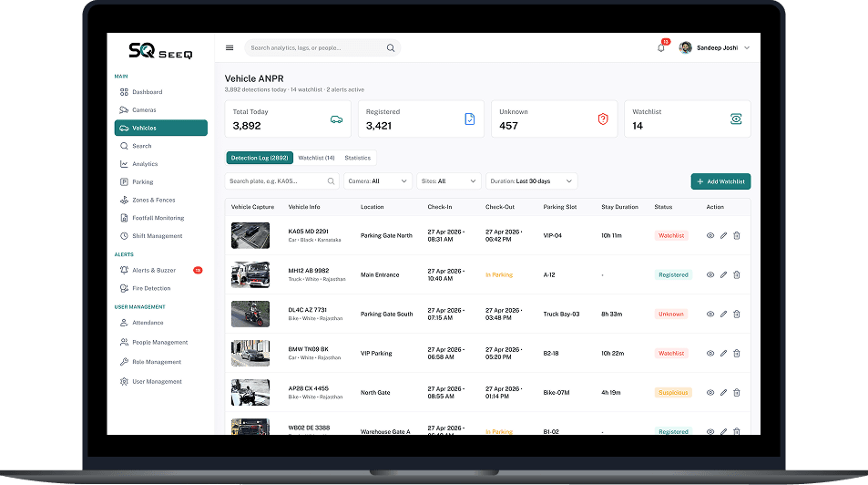Delete the KA05 MD 2201 row
Screen dimensions: 868x485
coord(737,235)
